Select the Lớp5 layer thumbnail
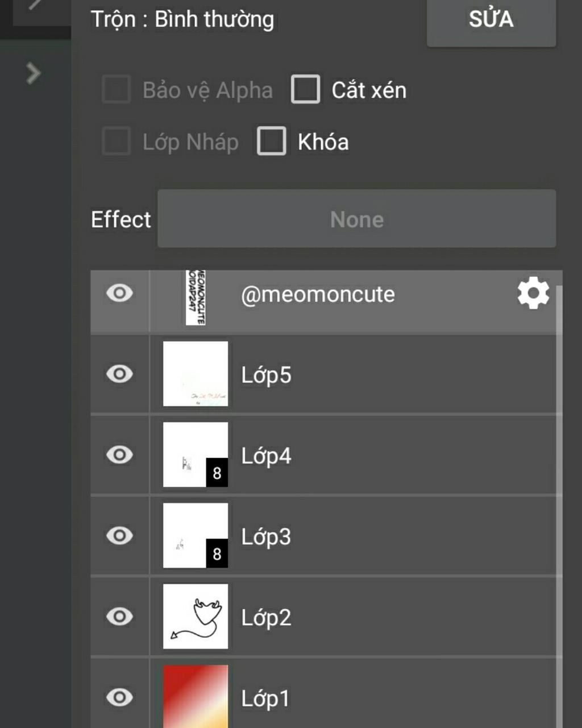This screenshot has height=728, width=582. click(196, 374)
